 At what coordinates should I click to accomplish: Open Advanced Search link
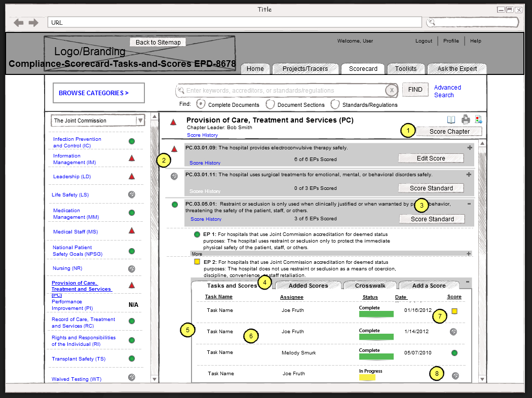click(x=447, y=91)
